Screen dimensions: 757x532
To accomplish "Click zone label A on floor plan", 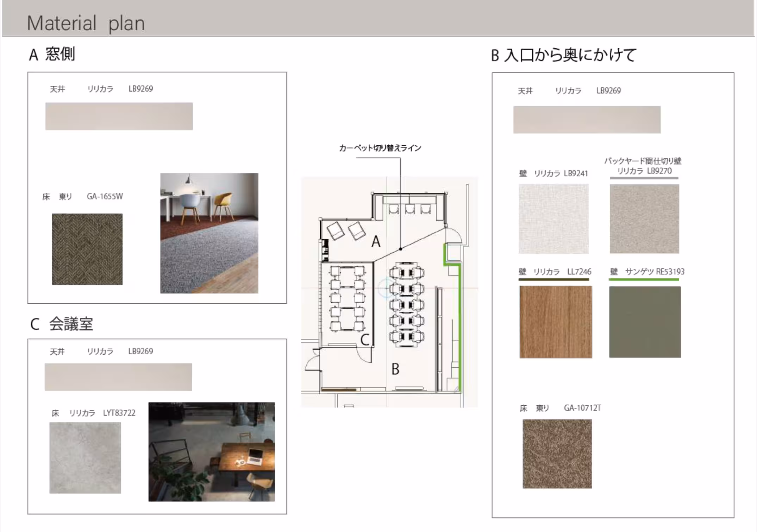I will [x=376, y=242].
